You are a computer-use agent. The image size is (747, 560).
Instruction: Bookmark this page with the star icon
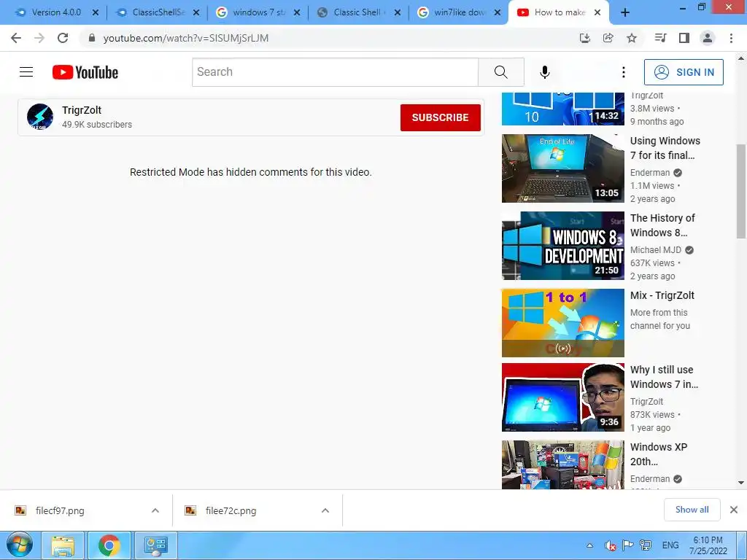(x=632, y=38)
